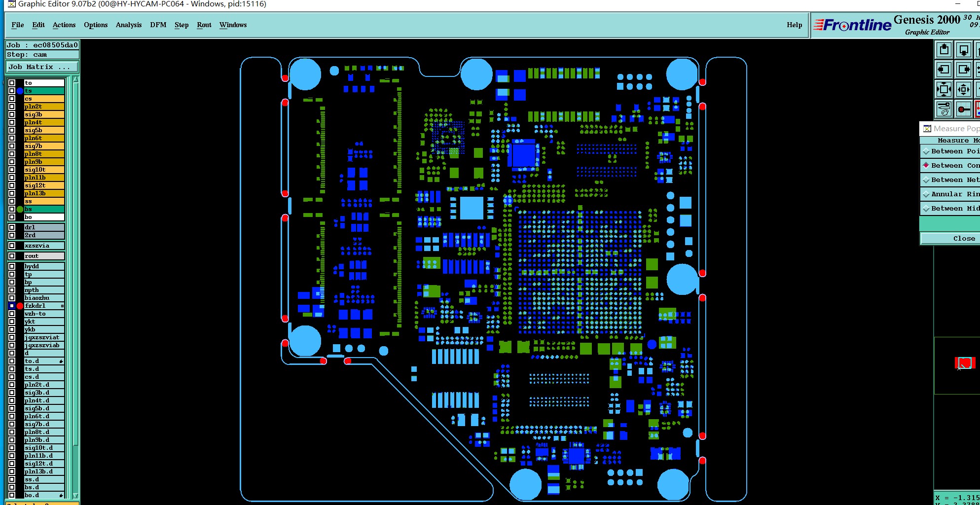Click the pan left arrow icon
Viewport: 980px width, 505px height.
[944, 70]
